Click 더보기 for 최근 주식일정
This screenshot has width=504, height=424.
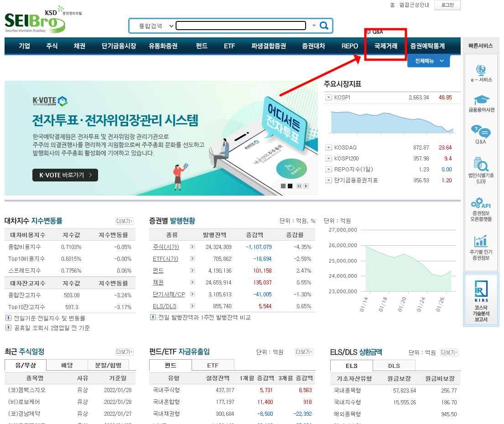(125, 352)
